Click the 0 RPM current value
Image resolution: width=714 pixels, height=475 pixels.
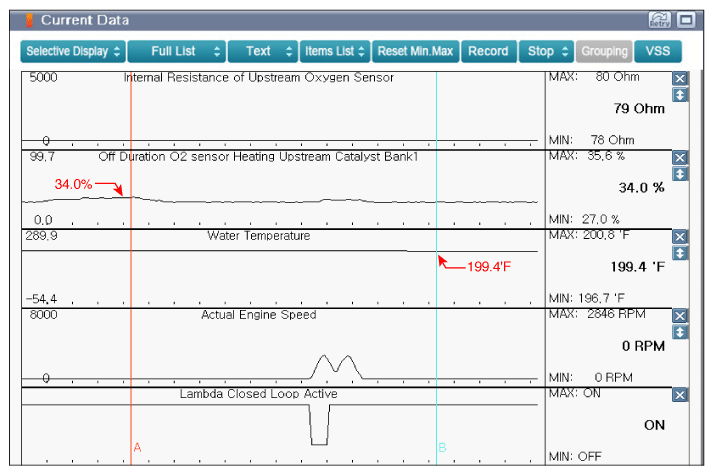tap(643, 346)
